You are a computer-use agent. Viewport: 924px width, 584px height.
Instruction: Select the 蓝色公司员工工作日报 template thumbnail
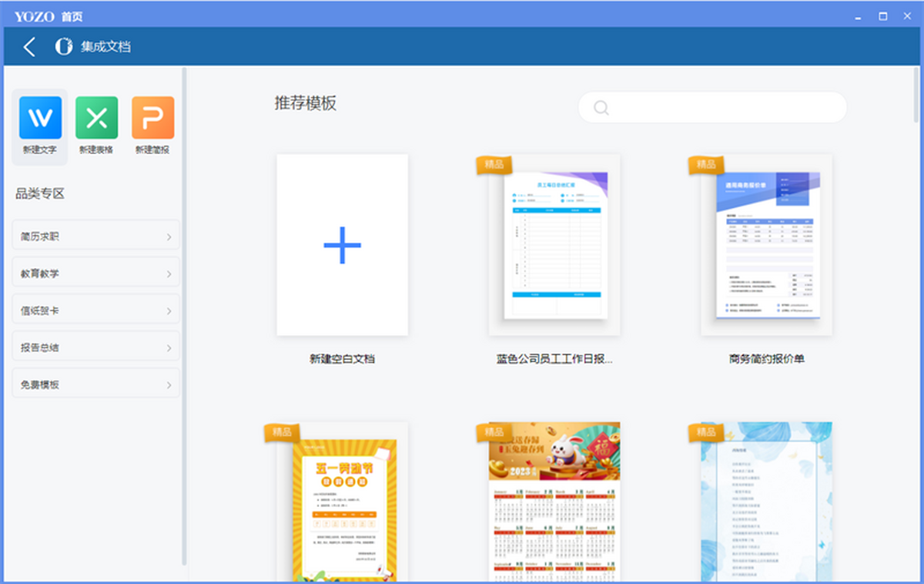coord(555,245)
